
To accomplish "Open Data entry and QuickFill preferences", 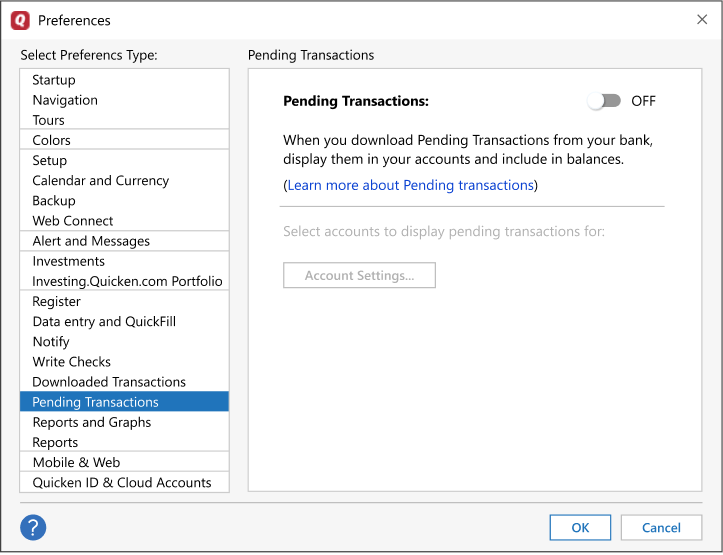I will coord(104,321).
